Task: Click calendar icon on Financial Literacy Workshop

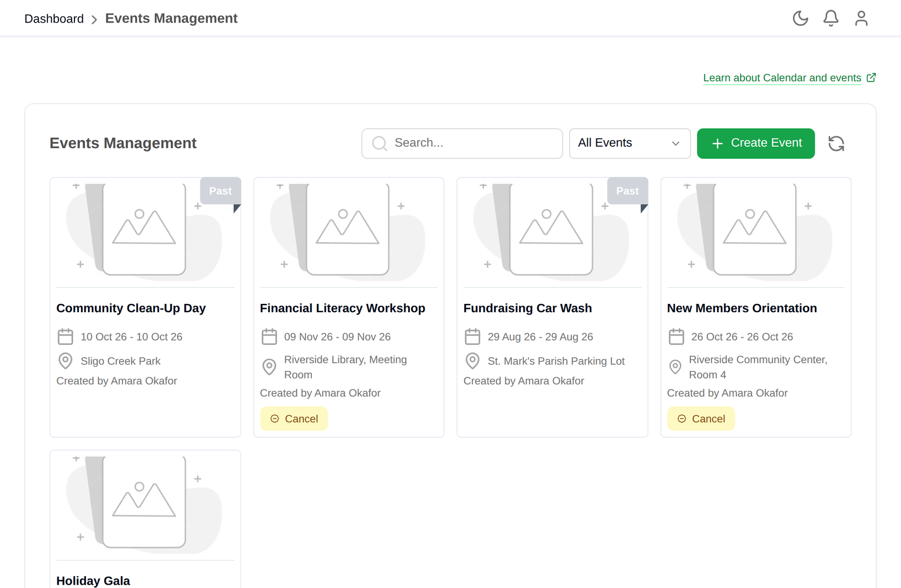Action: point(269,336)
